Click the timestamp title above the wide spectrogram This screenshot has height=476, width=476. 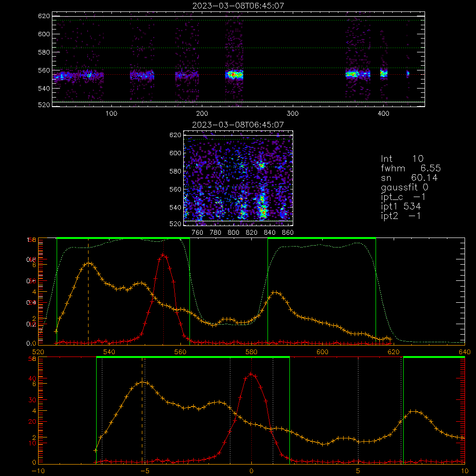tap(238, 6)
